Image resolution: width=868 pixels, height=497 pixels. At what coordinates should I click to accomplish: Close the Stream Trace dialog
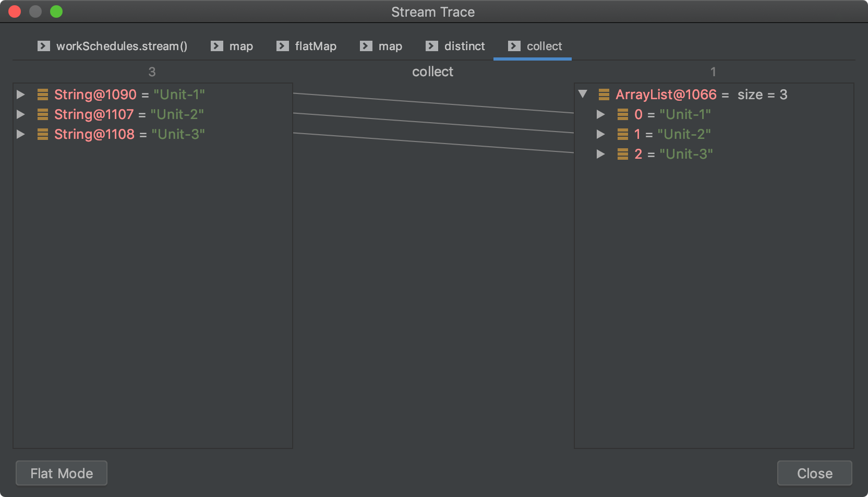(814, 473)
